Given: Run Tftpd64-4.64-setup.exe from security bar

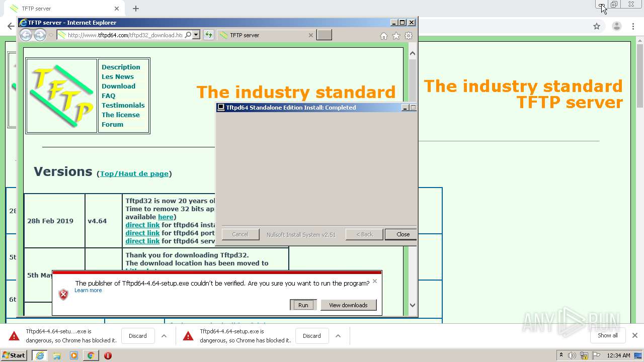Looking at the screenshot, I should (x=303, y=305).
